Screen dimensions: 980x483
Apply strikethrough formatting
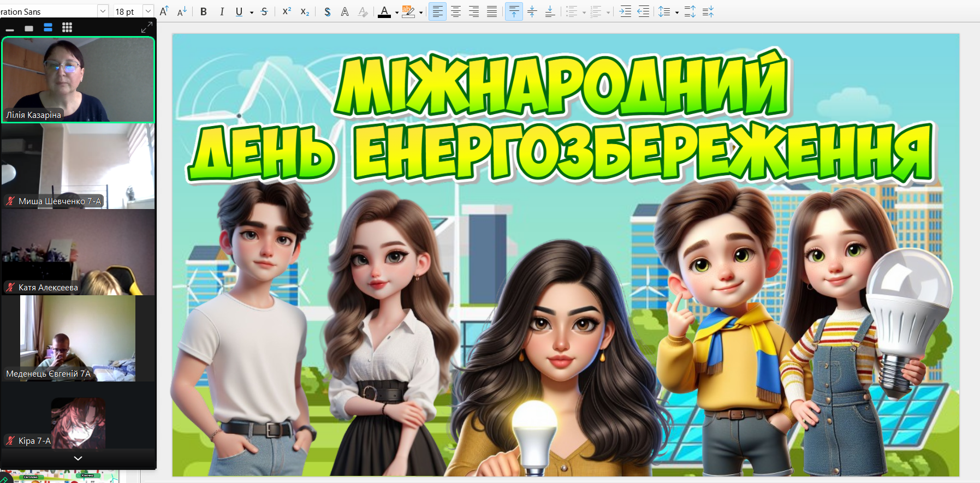[264, 11]
